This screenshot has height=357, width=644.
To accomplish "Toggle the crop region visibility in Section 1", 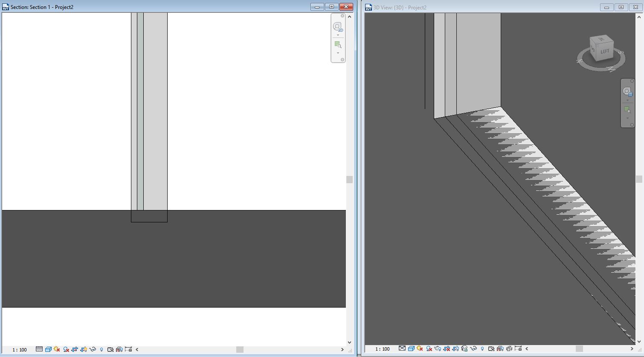I will pyautogui.click(x=84, y=349).
